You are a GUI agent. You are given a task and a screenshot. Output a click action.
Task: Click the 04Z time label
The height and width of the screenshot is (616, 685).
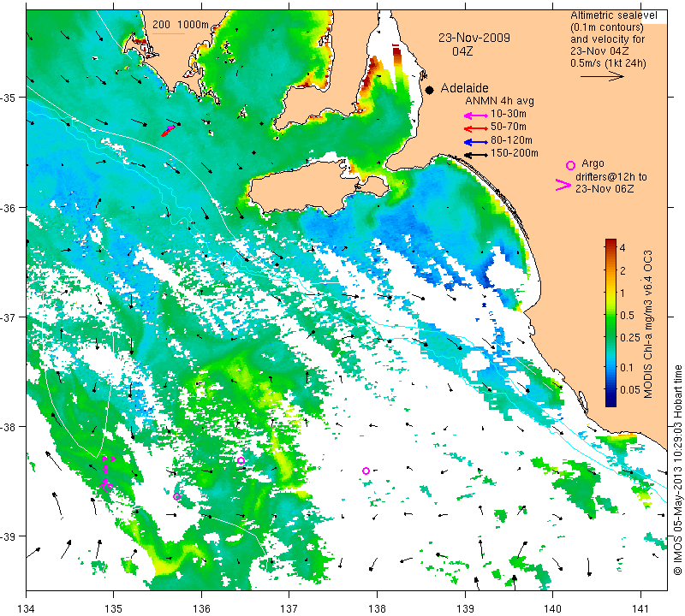[x=462, y=51]
